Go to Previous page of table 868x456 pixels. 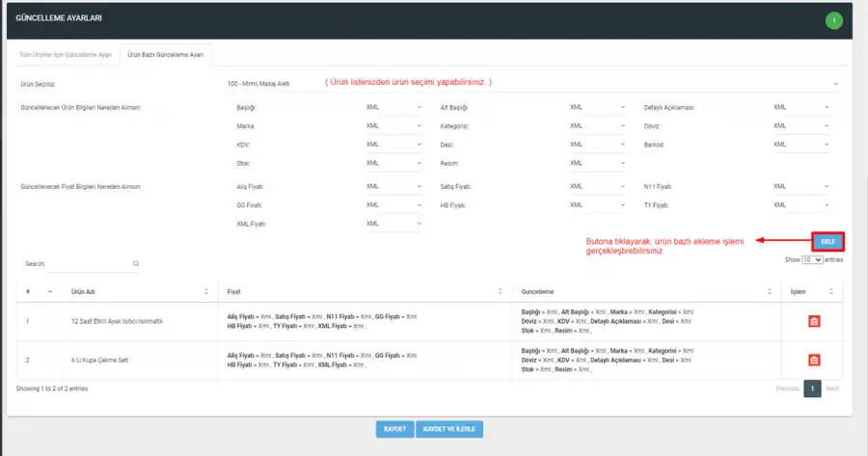[x=787, y=389]
